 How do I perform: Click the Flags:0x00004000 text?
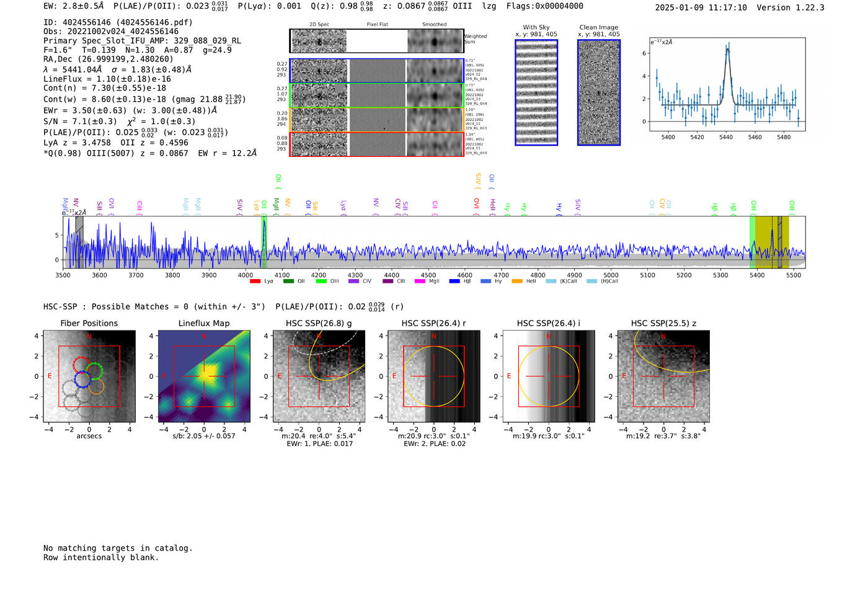[x=544, y=6]
